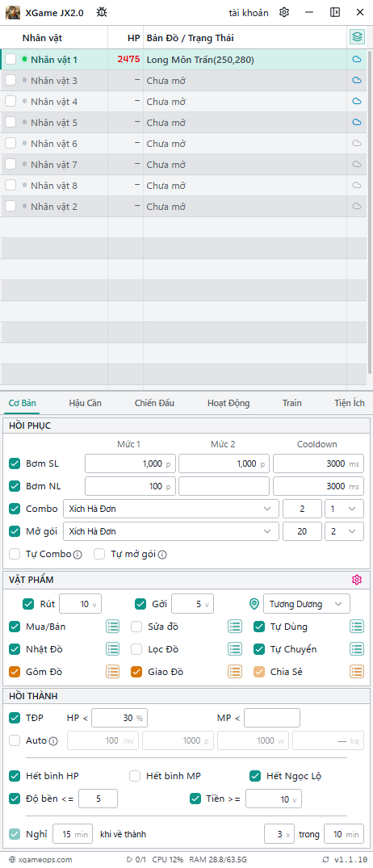Enable the Tự Combo checkbox
Image resolution: width=373 pixels, height=868 pixels.
(x=15, y=554)
